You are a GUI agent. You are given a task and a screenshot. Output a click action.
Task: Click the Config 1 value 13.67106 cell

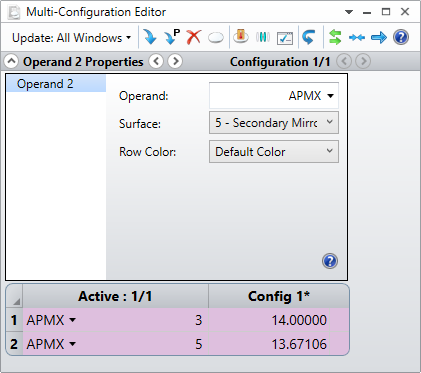tap(279, 344)
